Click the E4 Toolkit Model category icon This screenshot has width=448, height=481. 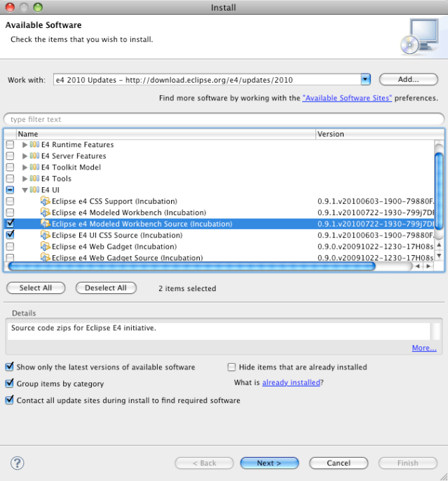[x=34, y=168]
